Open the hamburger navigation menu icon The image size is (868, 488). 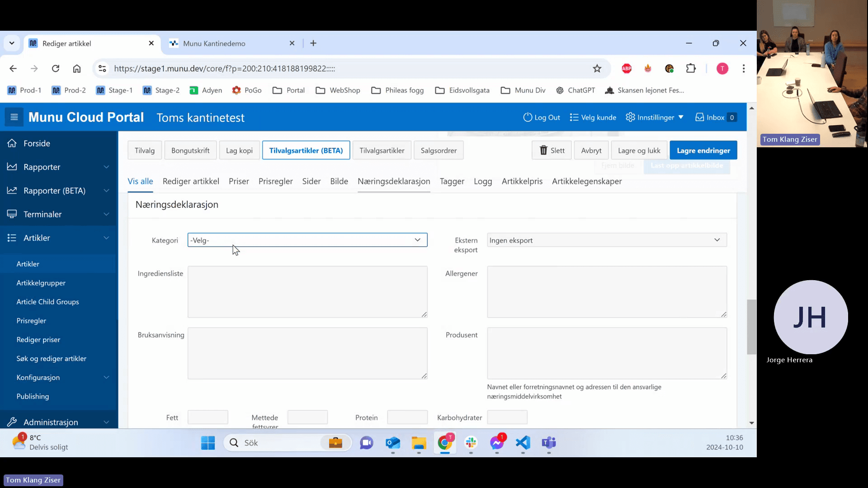tap(14, 117)
